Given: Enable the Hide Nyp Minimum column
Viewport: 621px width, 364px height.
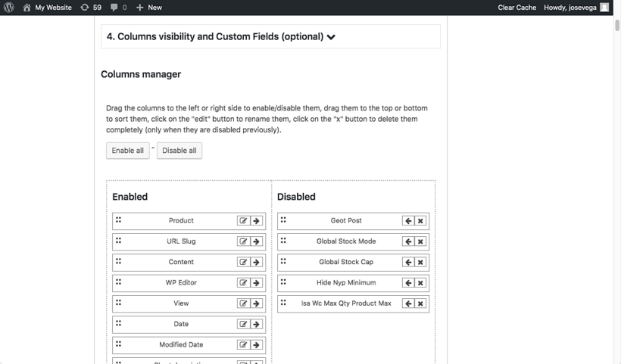Looking at the screenshot, I should 408,282.
